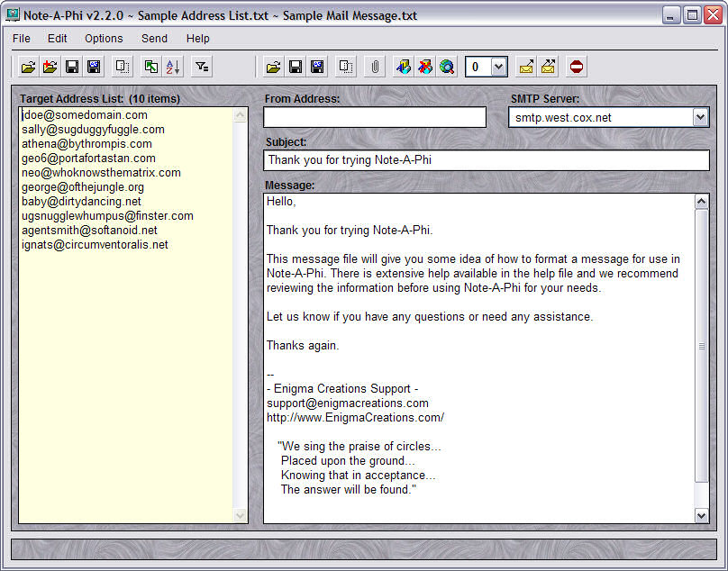The height and width of the screenshot is (571, 728).
Task: Click the green arrow import icon
Action: [x=150, y=67]
